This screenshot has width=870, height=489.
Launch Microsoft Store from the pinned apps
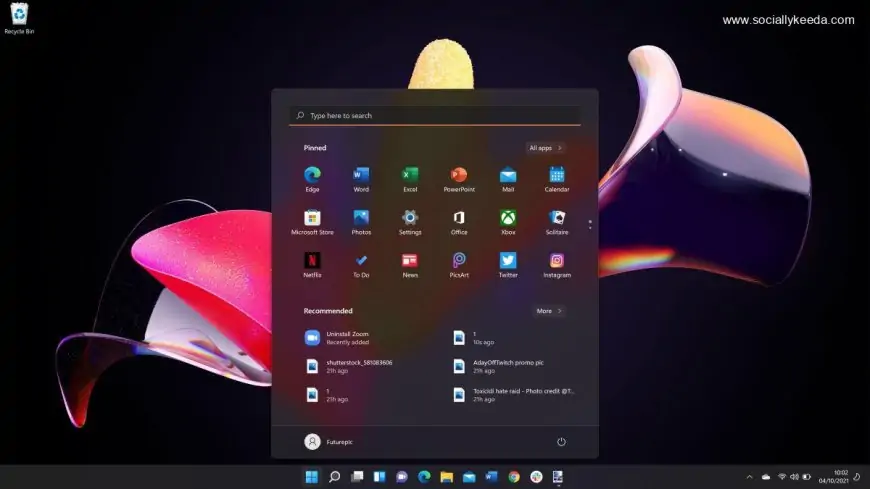tap(312, 222)
